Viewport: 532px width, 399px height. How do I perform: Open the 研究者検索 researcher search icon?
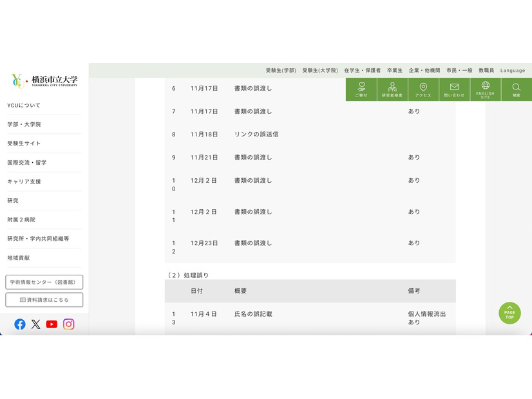392,89
